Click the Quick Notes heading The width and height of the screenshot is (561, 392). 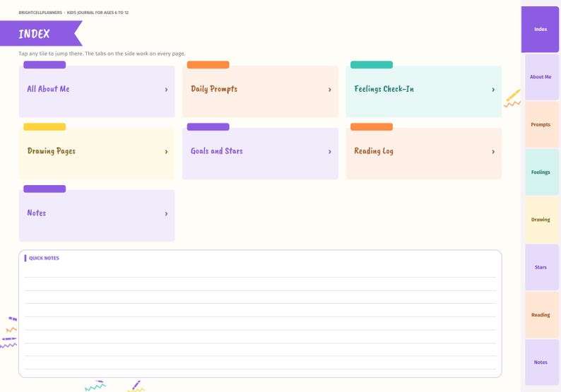pyautogui.click(x=44, y=259)
